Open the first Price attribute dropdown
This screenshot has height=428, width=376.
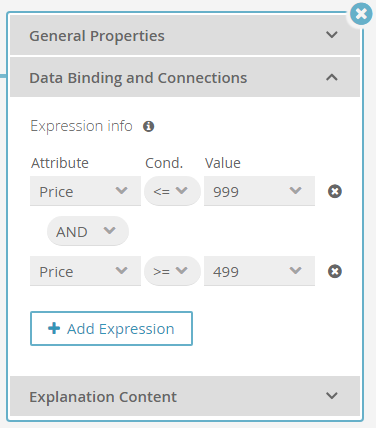(85, 191)
